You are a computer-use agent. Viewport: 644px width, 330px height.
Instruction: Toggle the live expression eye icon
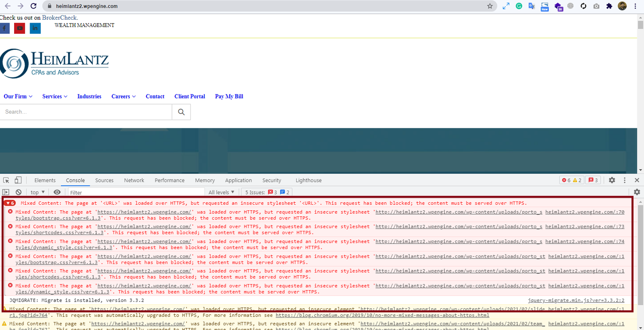click(x=57, y=192)
